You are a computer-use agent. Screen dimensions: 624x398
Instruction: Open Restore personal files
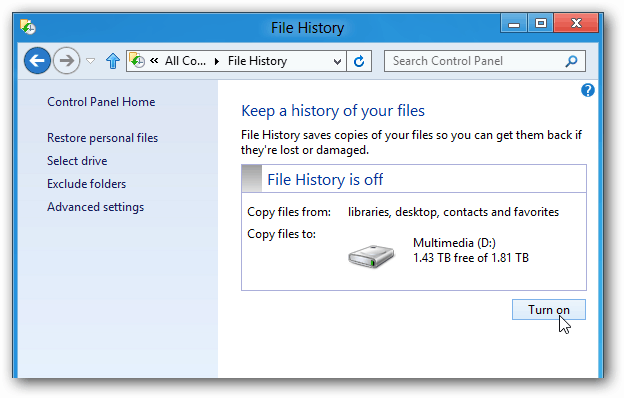[x=103, y=138]
